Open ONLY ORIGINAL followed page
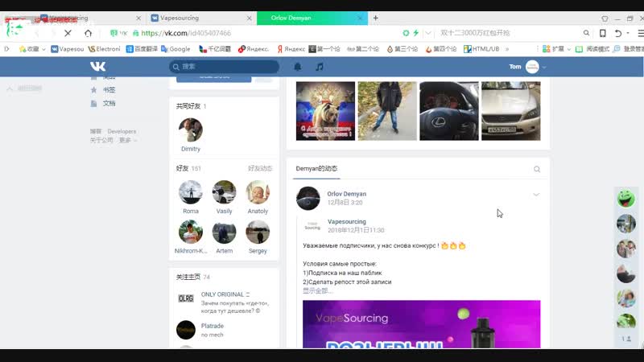 225,294
